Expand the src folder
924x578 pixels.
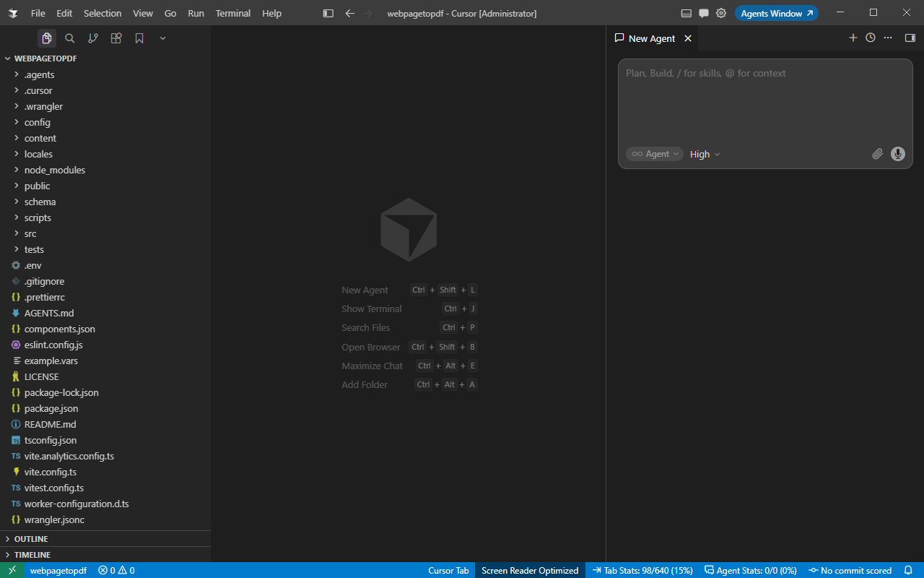coord(105,233)
